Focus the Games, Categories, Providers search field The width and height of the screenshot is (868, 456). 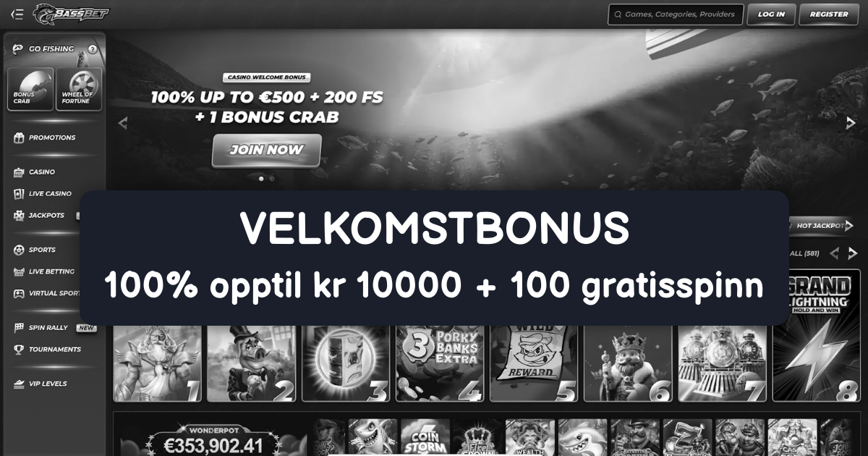pos(676,14)
